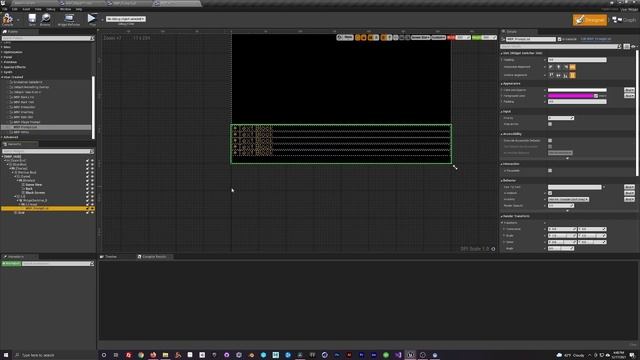The height and width of the screenshot is (360, 640).
Task: Open the Edit widget blueprint link in Details
Action: [x=596, y=39]
